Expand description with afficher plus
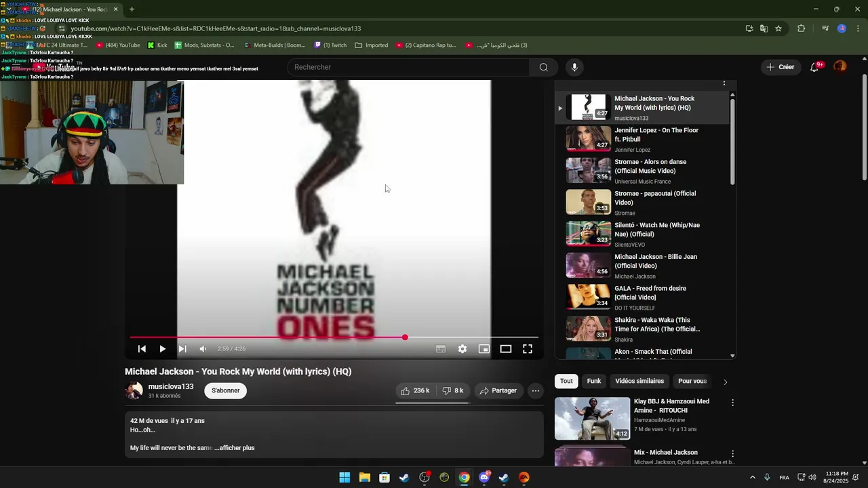Screen dimensions: 868x488 (235, 447)
